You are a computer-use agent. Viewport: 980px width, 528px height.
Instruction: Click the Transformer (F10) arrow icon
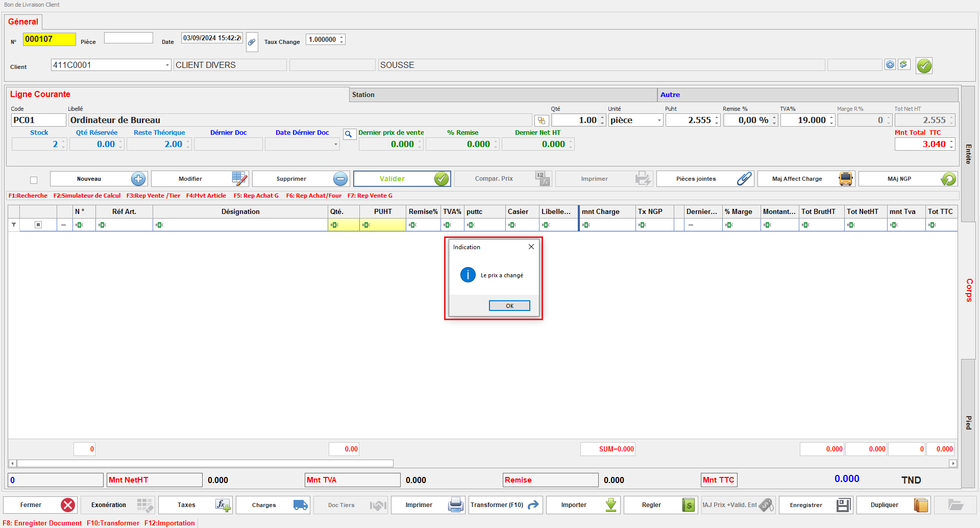click(x=533, y=505)
